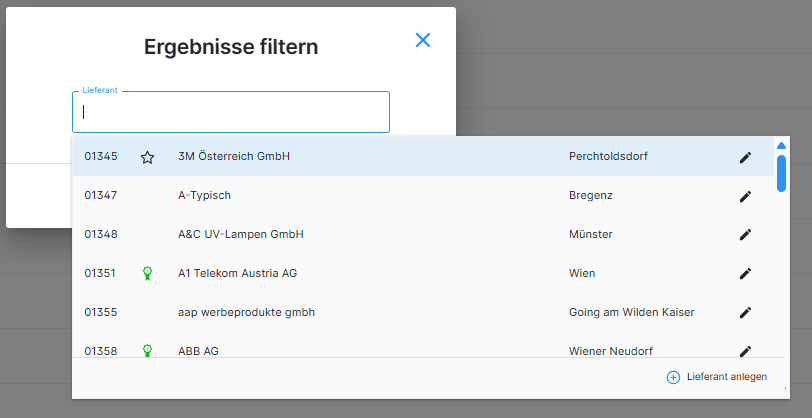Image resolution: width=812 pixels, height=418 pixels.
Task: Focus the Lieferant input field
Action: pyautogui.click(x=230, y=113)
